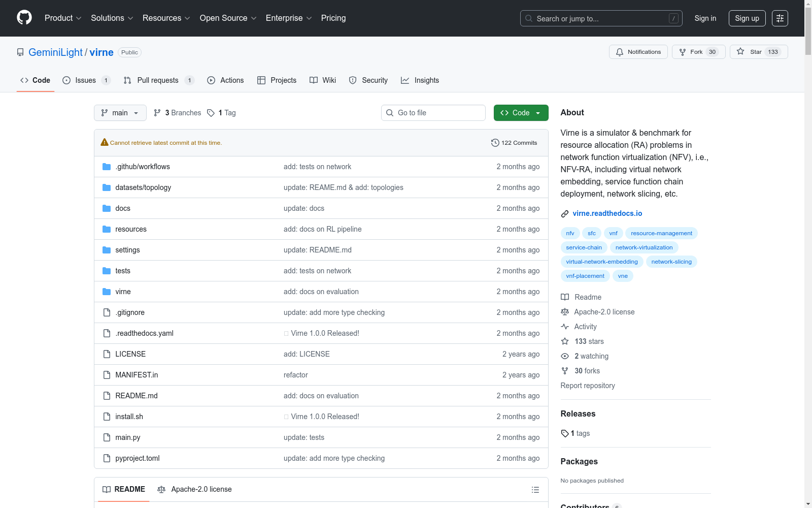The image size is (812, 508).
Task: Click the Go to file search box
Action: point(433,113)
